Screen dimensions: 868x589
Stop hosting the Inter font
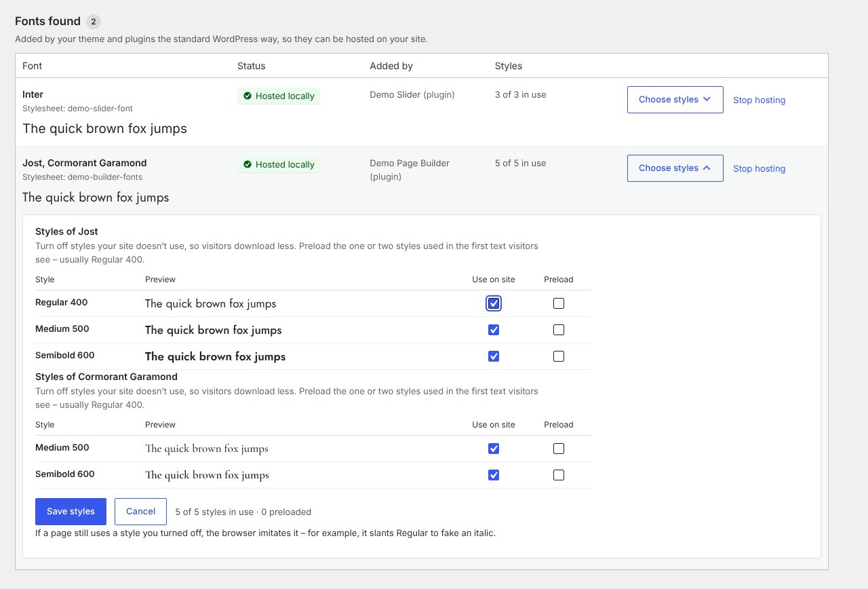pos(759,100)
